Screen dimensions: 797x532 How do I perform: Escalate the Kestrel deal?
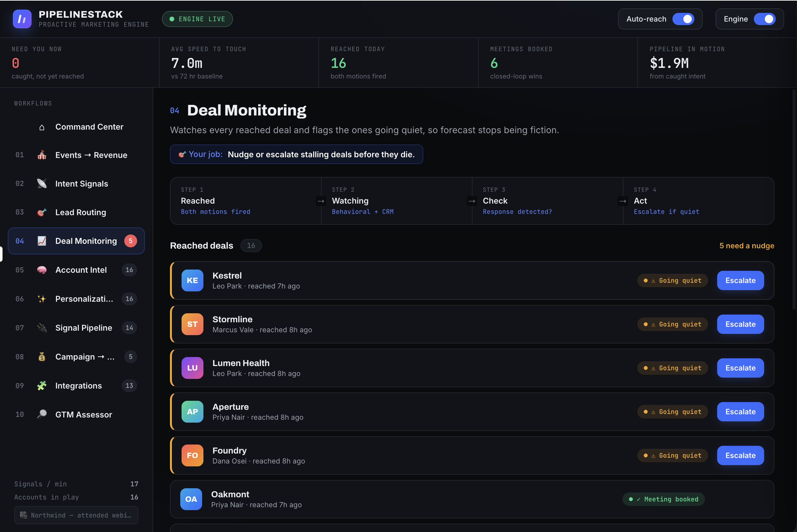[x=740, y=280]
